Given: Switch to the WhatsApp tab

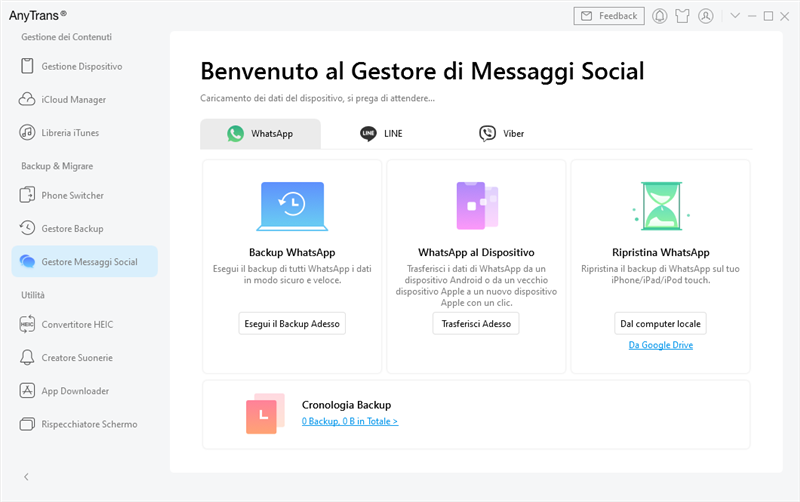Looking at the screenshot, I should click(x=260, y=134).
